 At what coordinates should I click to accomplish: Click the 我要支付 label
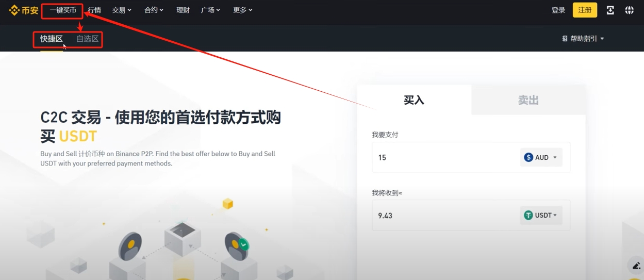coord(385,135)
